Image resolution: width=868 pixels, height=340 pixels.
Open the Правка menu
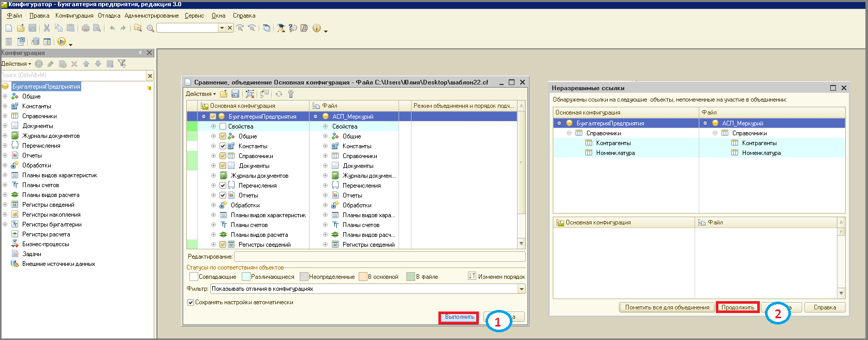tap(39, 16)
